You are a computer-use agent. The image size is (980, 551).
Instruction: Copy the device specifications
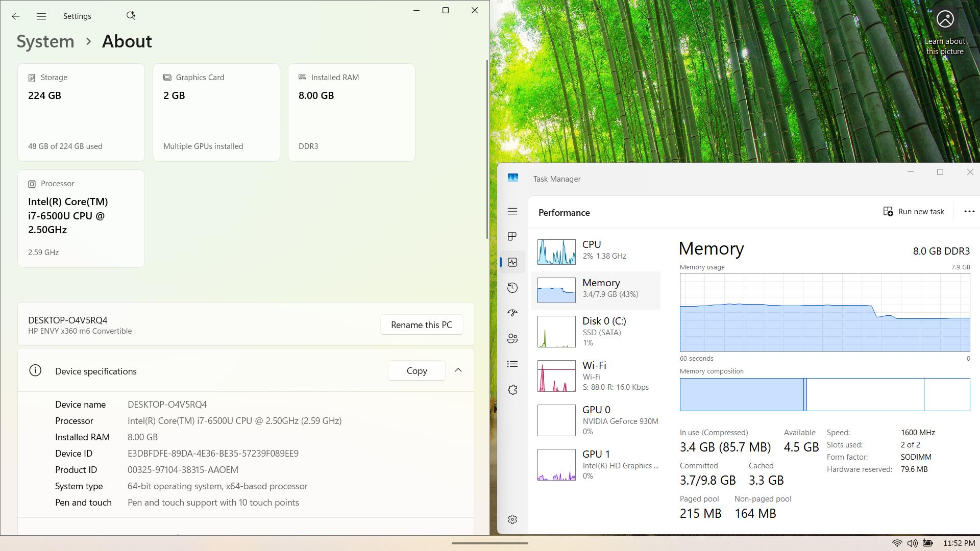[x=416, y=371]
